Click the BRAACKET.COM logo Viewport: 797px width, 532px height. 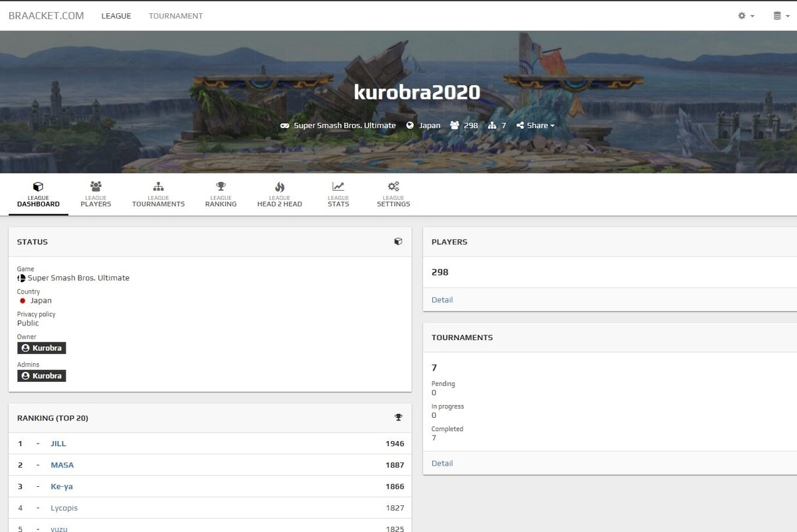pyautogui.click(x=46, y=16)
